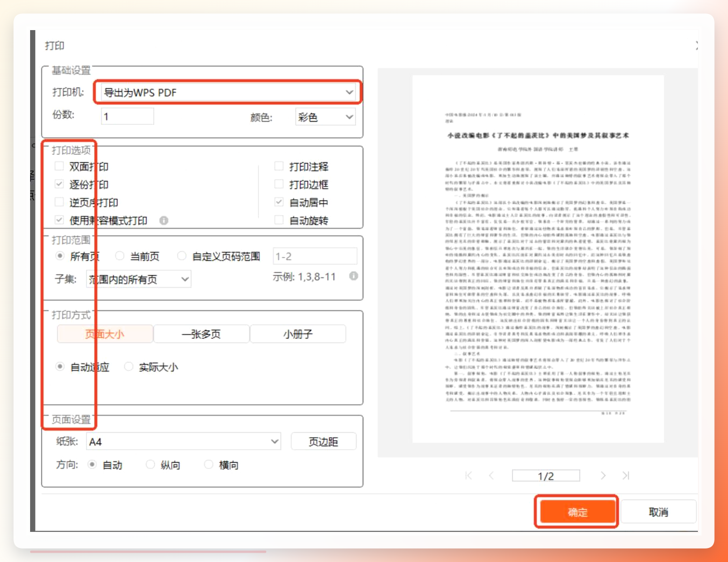Select 自动适应 scaling option
Viewport: 728px width, 562px height.
(x=60, y=367)
